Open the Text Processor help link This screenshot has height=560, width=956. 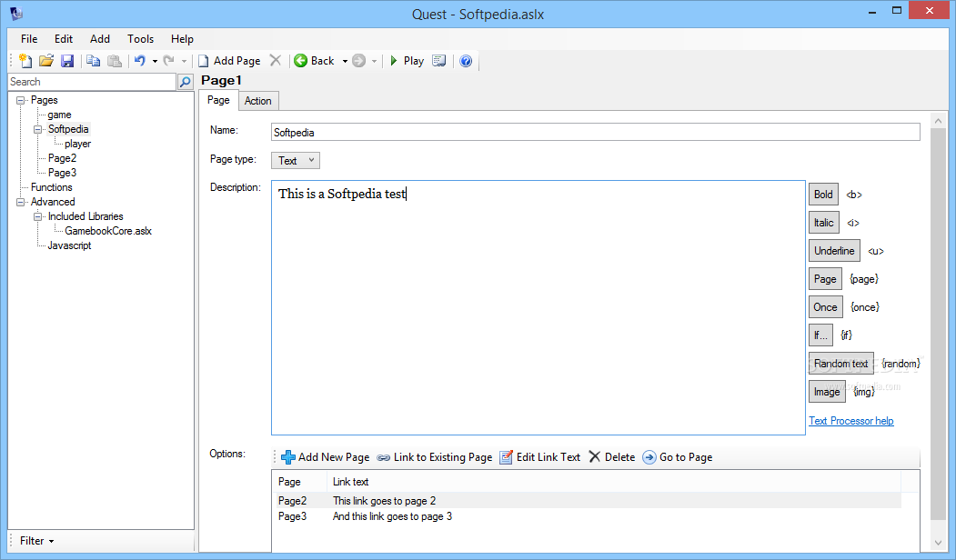[x=851, y=421]
